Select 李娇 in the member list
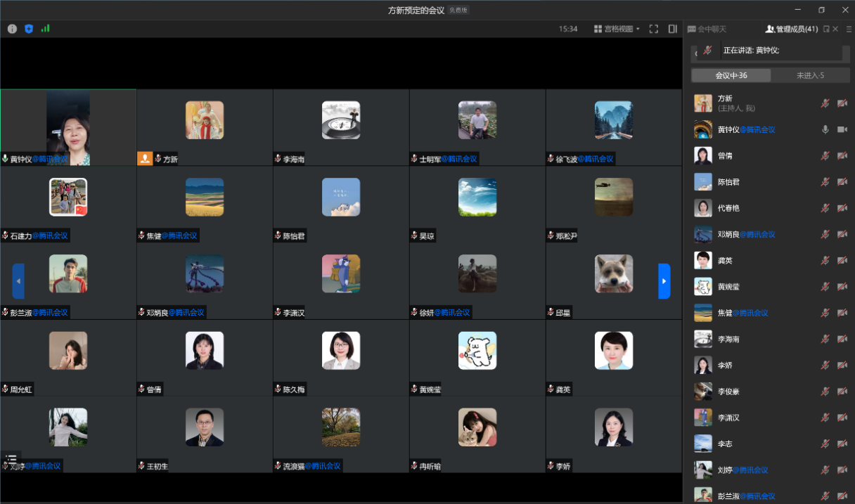Screen dimensions: 855x504 coord(724,366)
